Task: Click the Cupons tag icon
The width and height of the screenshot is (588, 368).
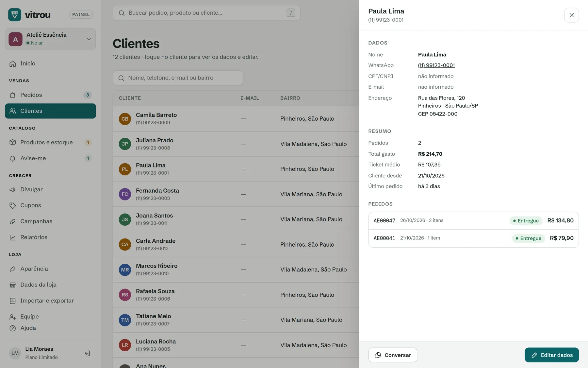Action: click(x=13, y=205)
